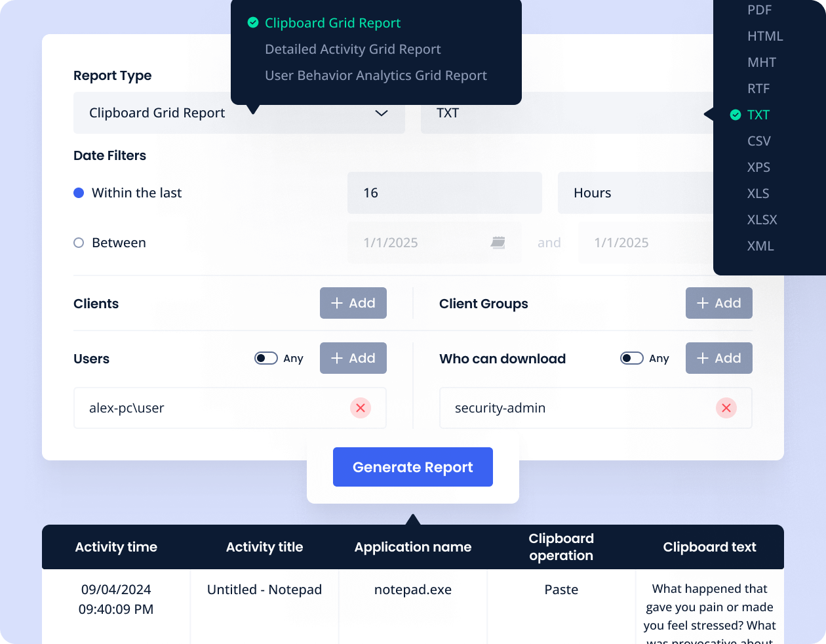Click the first 1/1/2025 date field
Image resolution: width=826 pixels, height=644 pixels.
click(x=435, y=243)
